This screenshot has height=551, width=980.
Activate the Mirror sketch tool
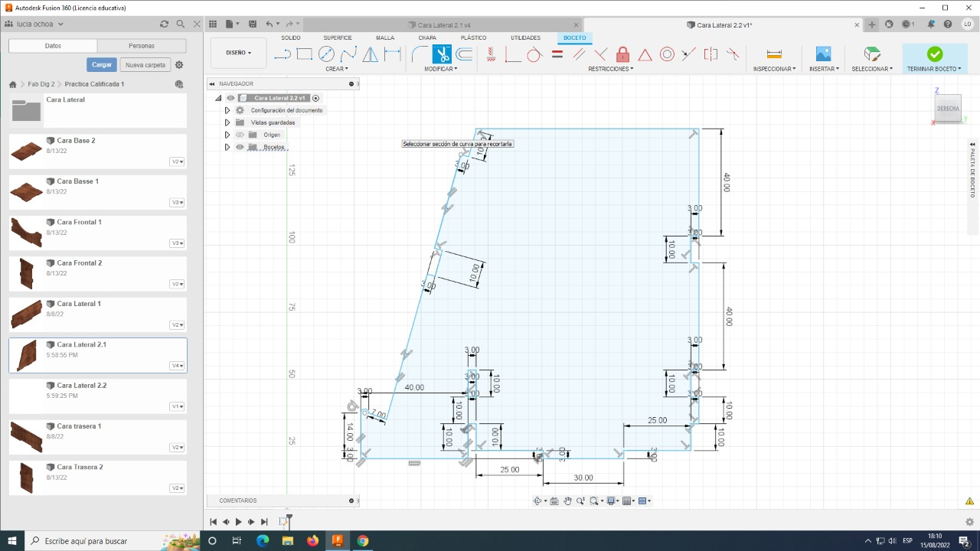click(x=371, y=54)
